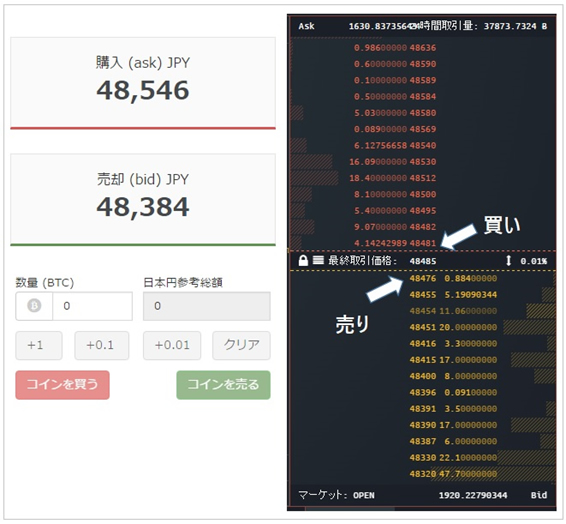Click bid order at price 48455
This screenshot has height=524, width=566.
pyautogui.click(x=453, y=294)
